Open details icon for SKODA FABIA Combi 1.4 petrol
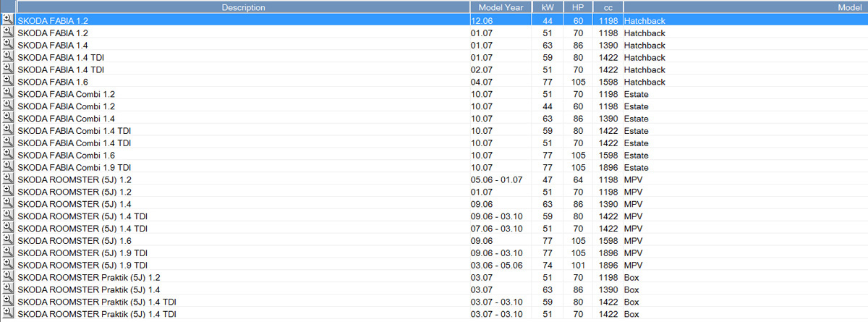 coord(7,119)
